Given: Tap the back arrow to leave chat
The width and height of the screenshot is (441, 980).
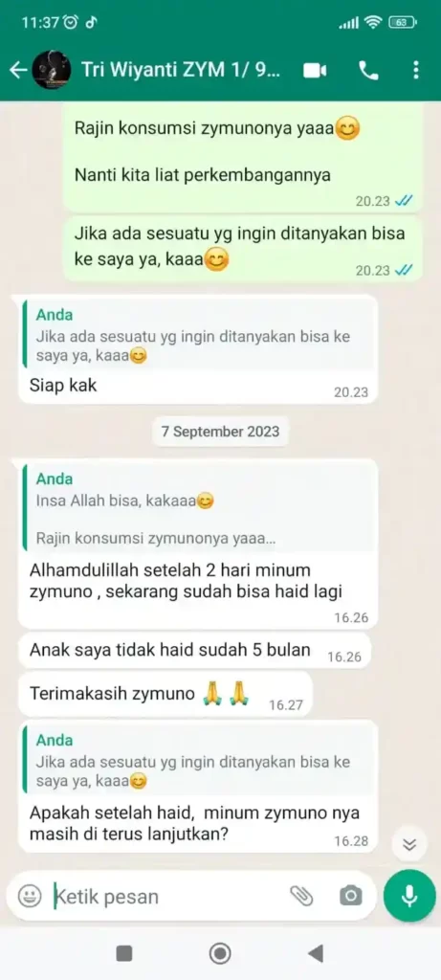Looking at the screenshot, I should click(19, 70).
